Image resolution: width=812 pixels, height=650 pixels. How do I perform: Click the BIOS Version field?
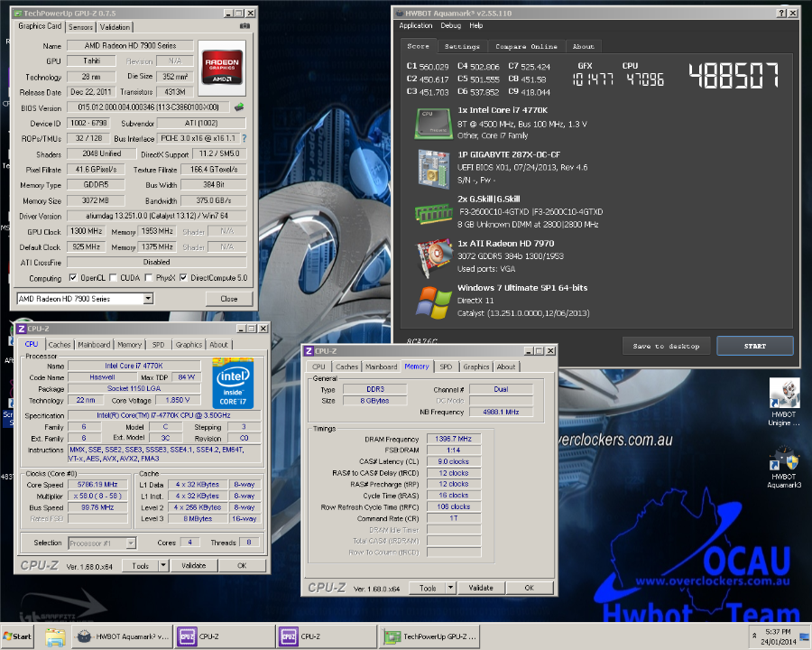148,107
